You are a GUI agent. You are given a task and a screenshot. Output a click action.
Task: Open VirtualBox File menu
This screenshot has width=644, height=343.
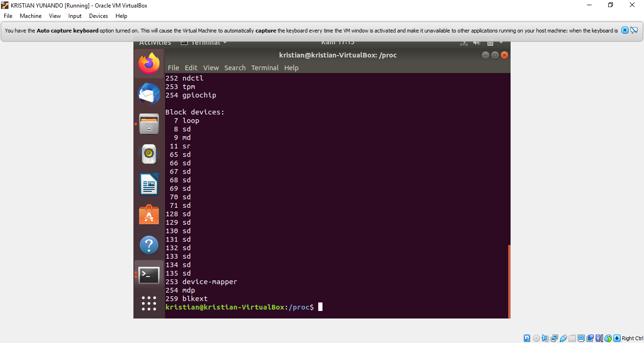pos(8,16)
